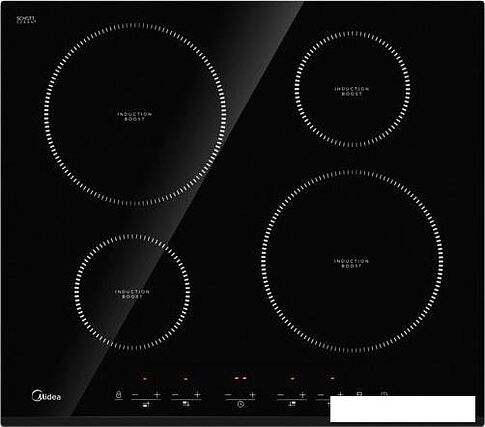Click the large rear-left induction zone label

[135, 116]
